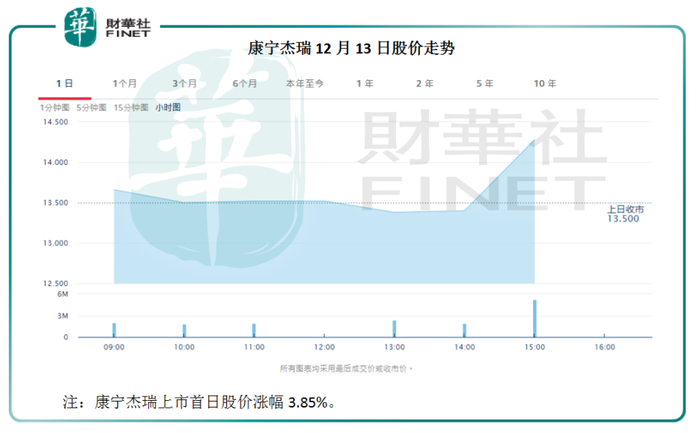
Task: Choose the 5分钟图 interval
Action: click(x=92, y=108)
